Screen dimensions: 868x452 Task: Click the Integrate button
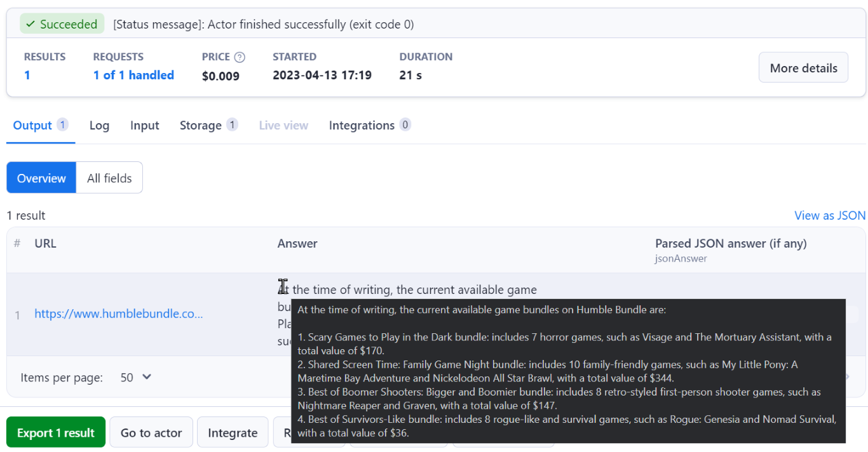pyautogui.click(x=233, y=432)
